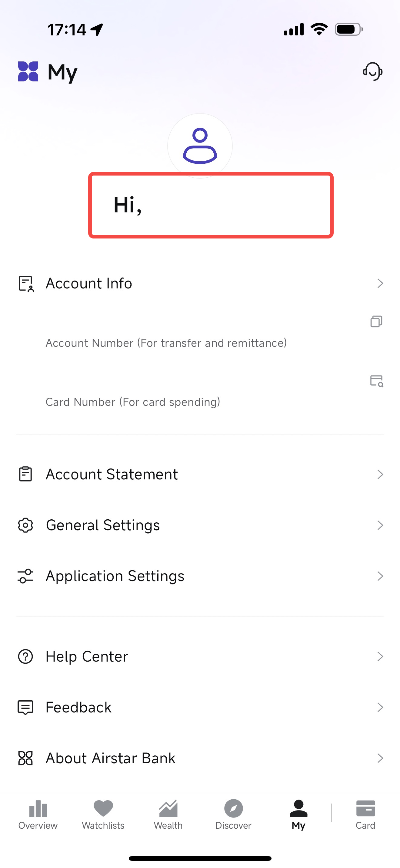Switch to the Overview tab
The width and height of the screenshot is (400, 868).
pyautogui.click(x=38, y=814)
